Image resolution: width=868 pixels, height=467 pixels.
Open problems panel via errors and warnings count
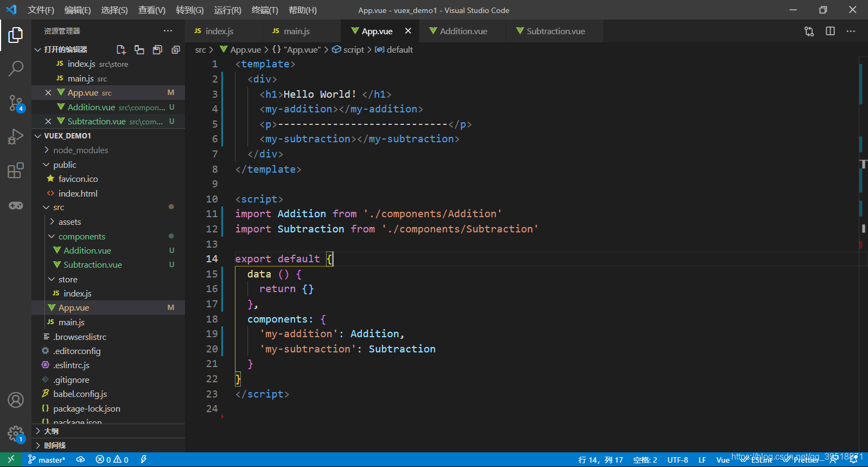tap(112, 459)
